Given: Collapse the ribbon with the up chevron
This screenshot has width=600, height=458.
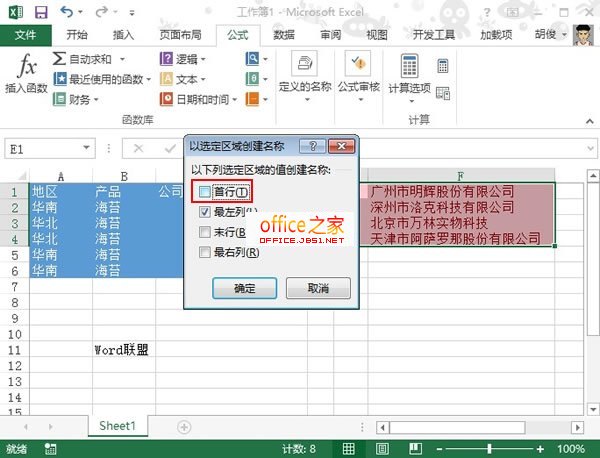Looking at the screenshot, I should pos(590,121).
